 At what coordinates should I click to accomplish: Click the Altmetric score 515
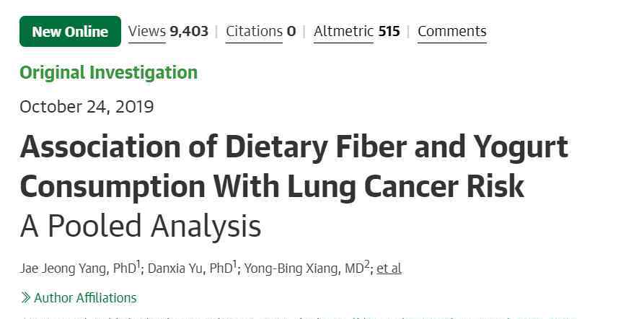(389, 32)
